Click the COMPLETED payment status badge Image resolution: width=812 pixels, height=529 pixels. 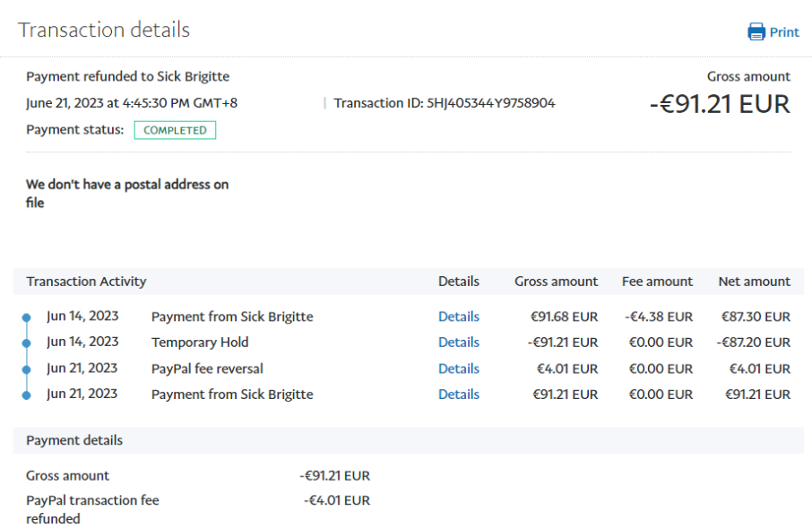click(x=175, y=130)
